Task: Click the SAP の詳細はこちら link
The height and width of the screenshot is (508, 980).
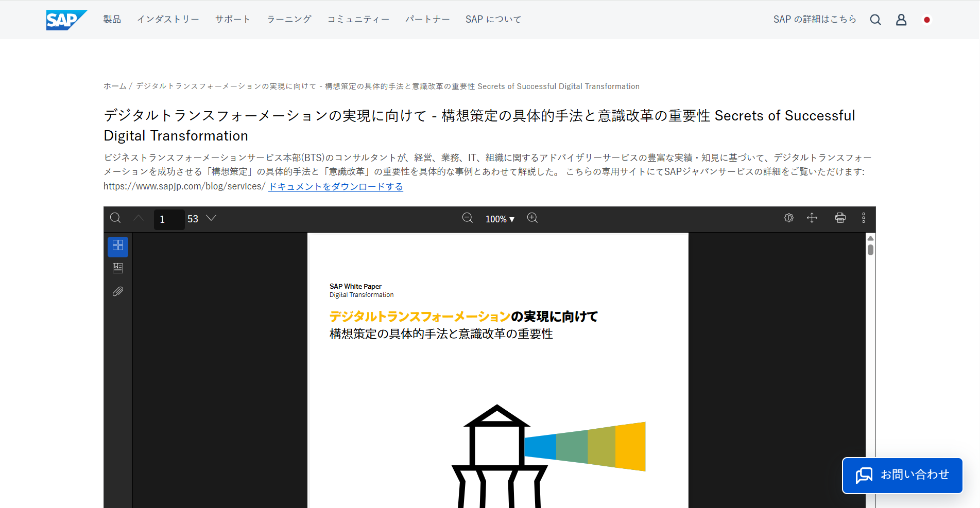Action: [815, 20]
